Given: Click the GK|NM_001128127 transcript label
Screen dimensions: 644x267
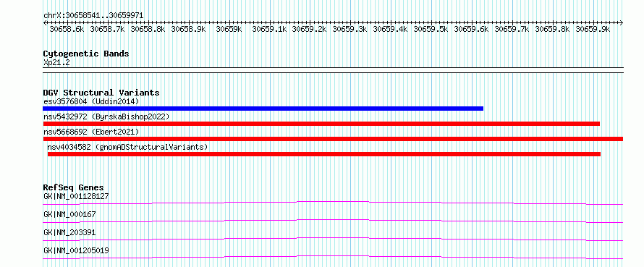Looking at the screenshot, I should click(x=77, y=196).
